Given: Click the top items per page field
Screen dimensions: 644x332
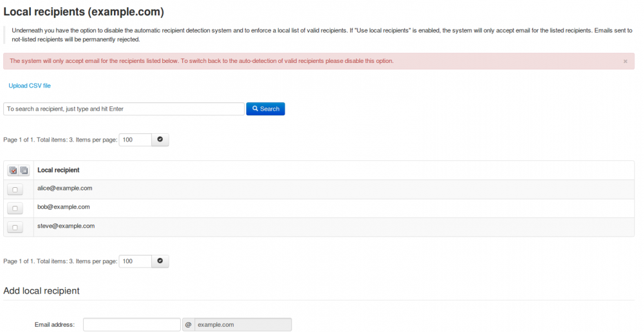Looking at the screenshot, I should coord(135,140).
